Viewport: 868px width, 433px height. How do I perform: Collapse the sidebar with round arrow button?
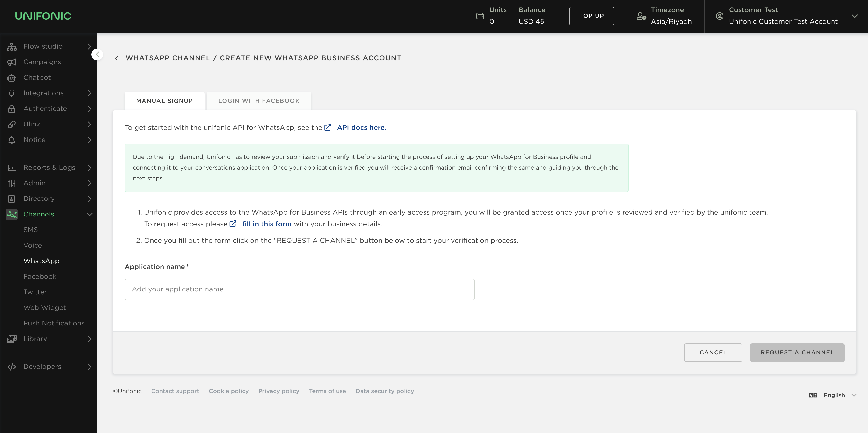tap(97, 54)
